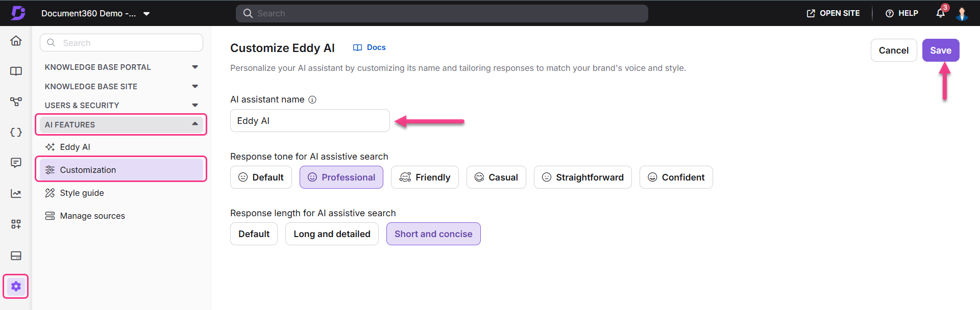
Task: Open the Document360 Demo project dropdown
Action: pos(95,13)
